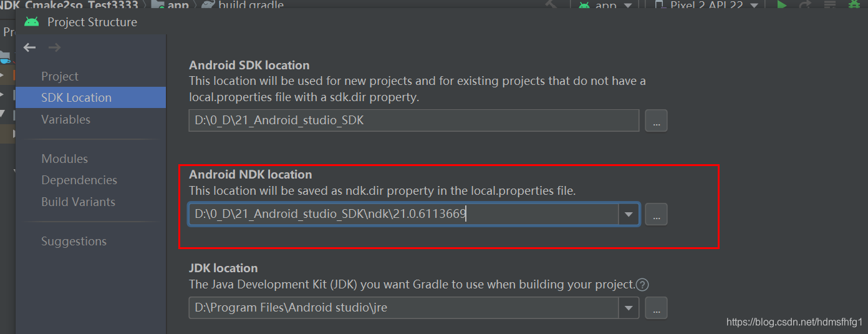Open the app run configuration dropdown
This screenshot has height=334, width=868.
click(x=605, y=5)
